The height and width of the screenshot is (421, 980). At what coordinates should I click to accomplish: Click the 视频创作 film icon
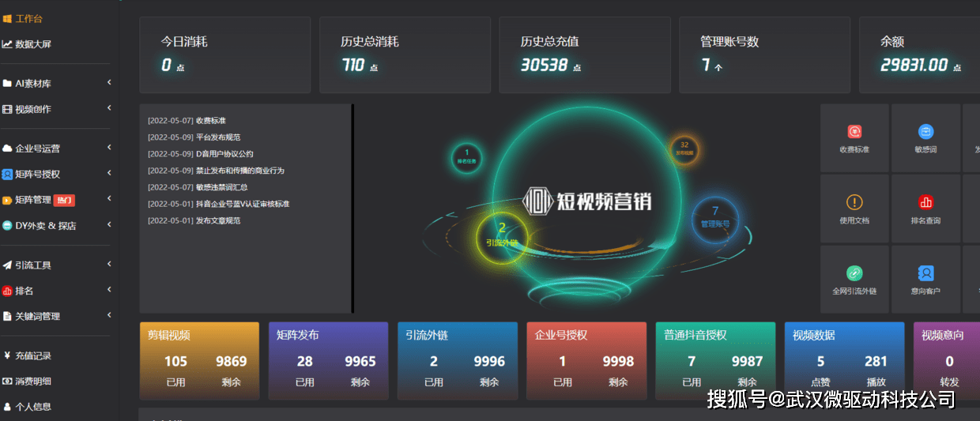(x=7, y=109)
